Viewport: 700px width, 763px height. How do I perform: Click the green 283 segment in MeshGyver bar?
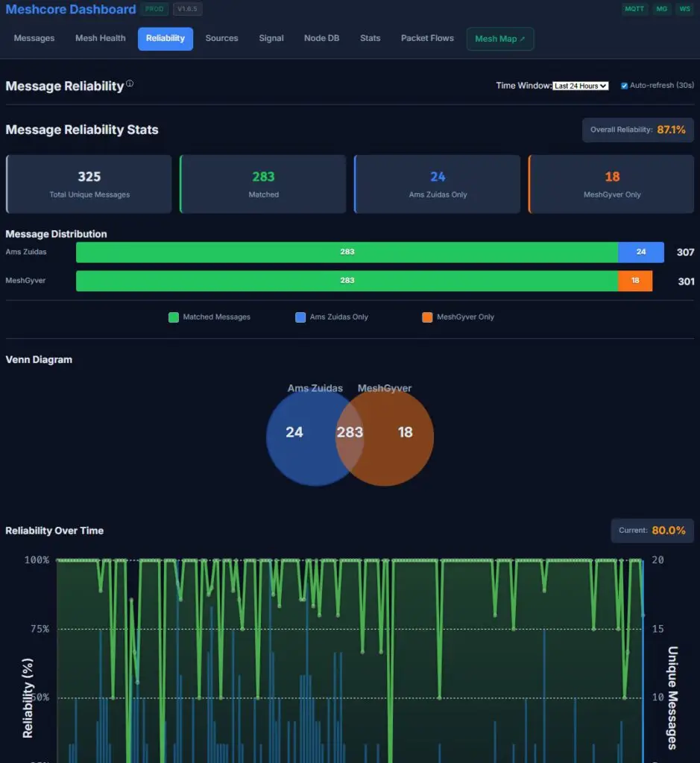(x=347, y=281)
